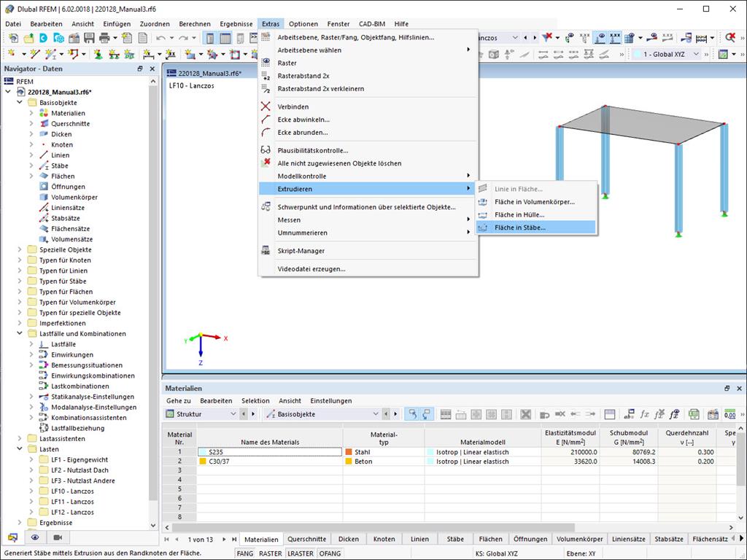The height and width of the screenshot is (560, 747).
Task: Click Alle nicht zugewiesenen Objekte löschen
Action: click(x=368, y=163)
